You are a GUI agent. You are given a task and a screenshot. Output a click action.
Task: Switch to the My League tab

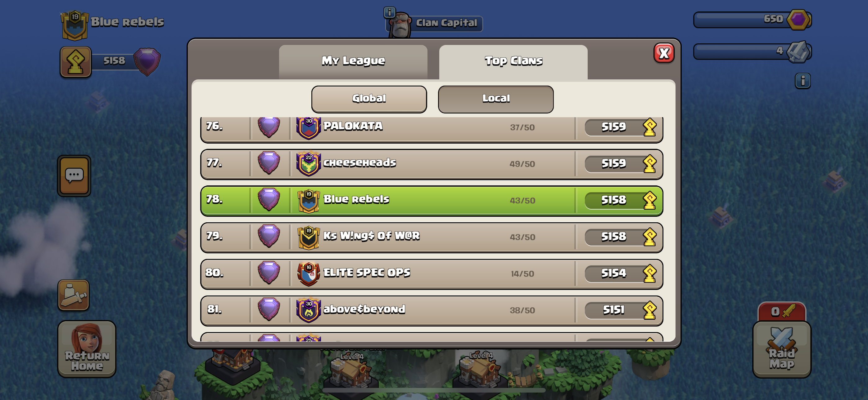[x=353, y=62]
